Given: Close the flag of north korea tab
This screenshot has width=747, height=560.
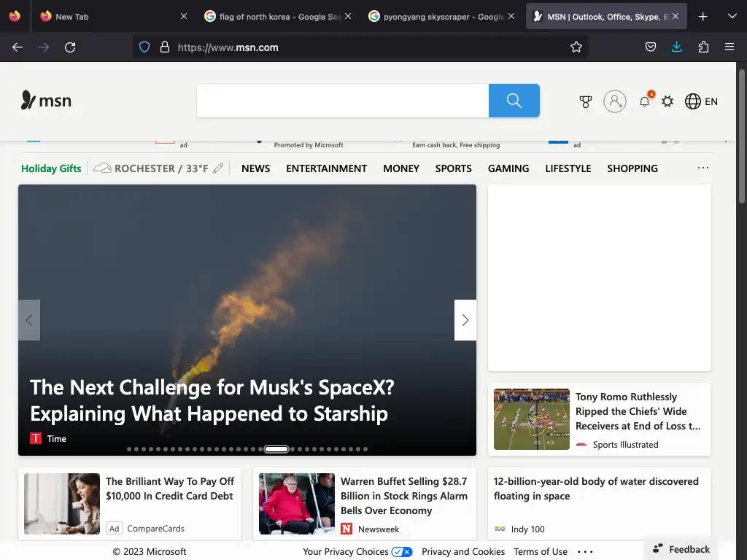Looking at the screenshot, I should pyautogui.click(x=348, y=16).
